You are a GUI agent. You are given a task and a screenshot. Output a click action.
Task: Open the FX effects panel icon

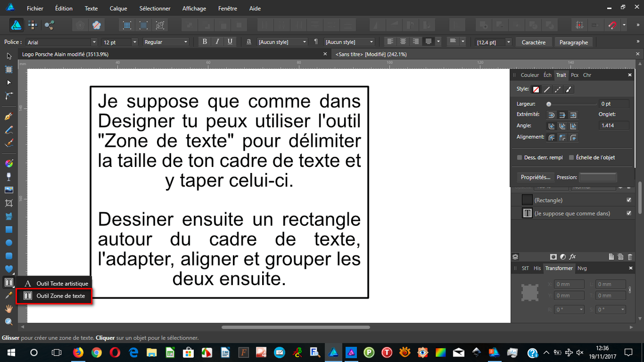[x=573, y=256]
